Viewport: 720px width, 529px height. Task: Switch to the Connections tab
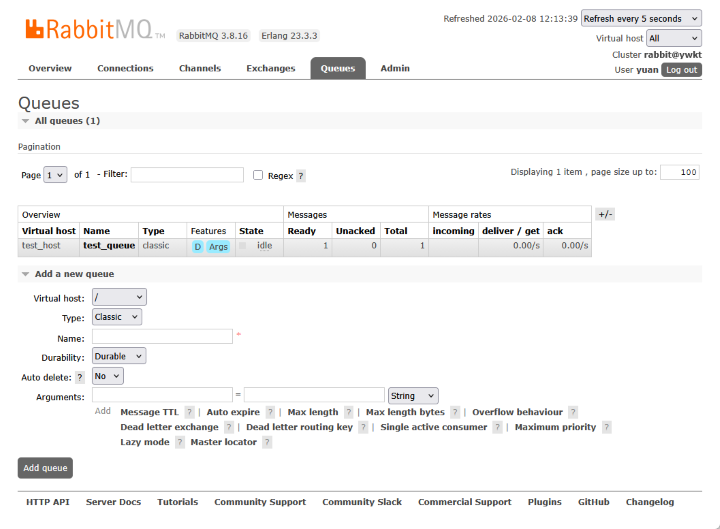125,68
